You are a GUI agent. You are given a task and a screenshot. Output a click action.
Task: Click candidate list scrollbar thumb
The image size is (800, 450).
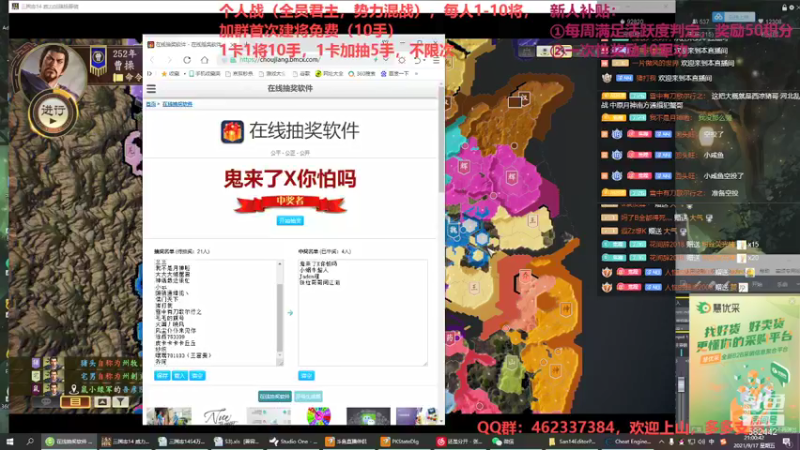tap(280, 319)
